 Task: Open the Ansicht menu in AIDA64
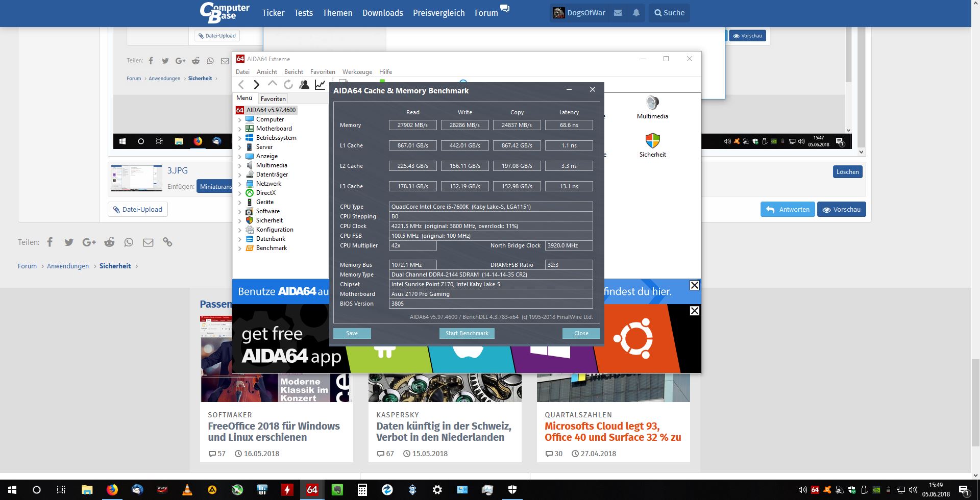pyautogui.click(x=267, y=72)
